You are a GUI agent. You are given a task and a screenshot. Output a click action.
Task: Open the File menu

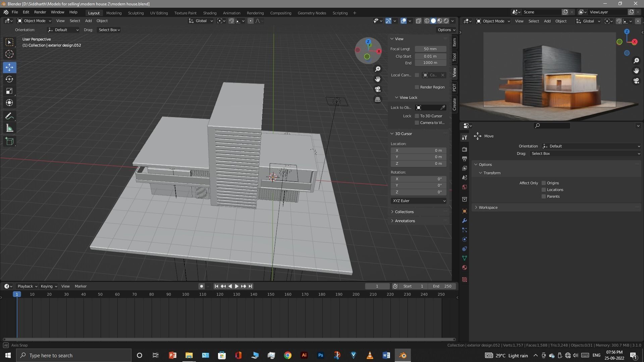point(15,12)
